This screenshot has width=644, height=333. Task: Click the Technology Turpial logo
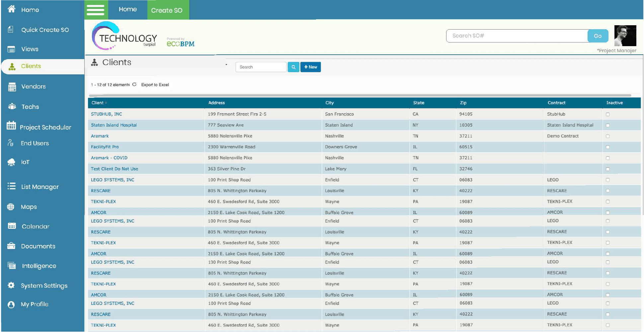click(124, 36)
